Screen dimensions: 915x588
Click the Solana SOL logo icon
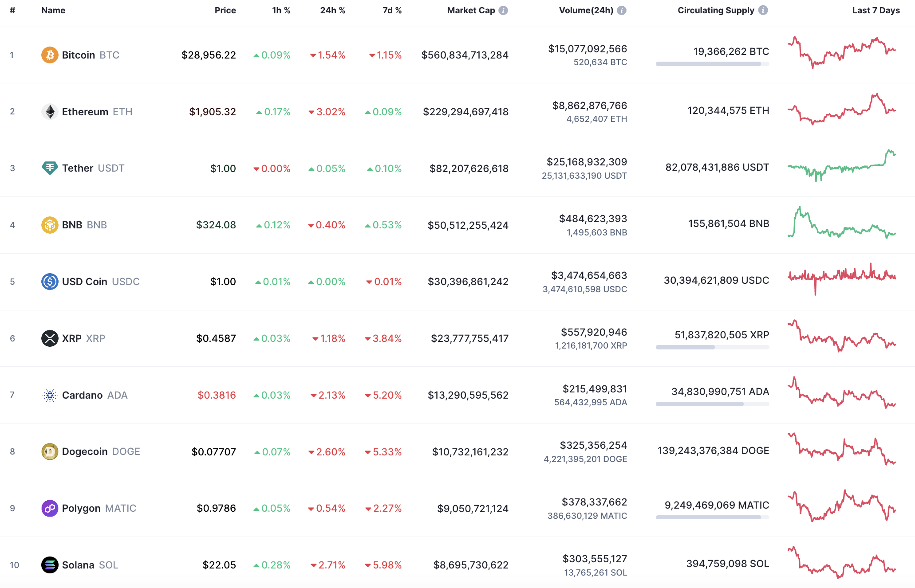click(x=50, y=564)
